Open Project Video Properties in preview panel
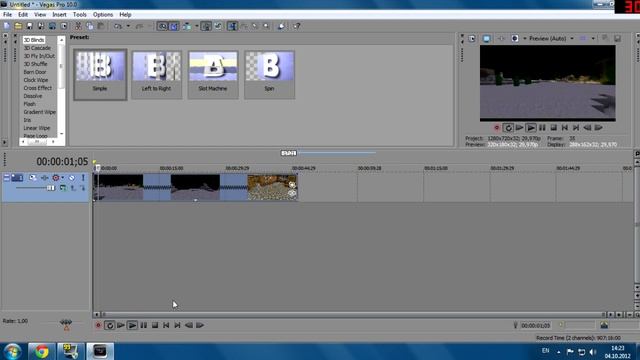The image size is (640, 360). click(x=472, y=38)
